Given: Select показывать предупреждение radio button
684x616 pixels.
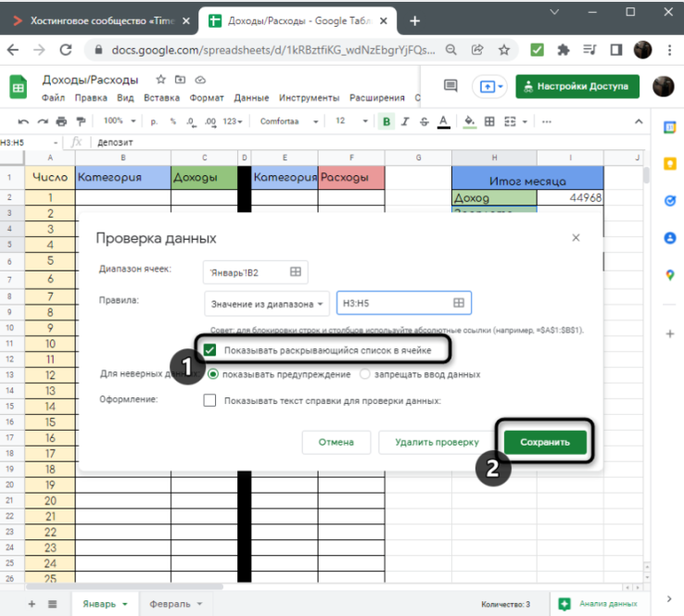Looking at the screenshot, I should click(x=213, y=374).
